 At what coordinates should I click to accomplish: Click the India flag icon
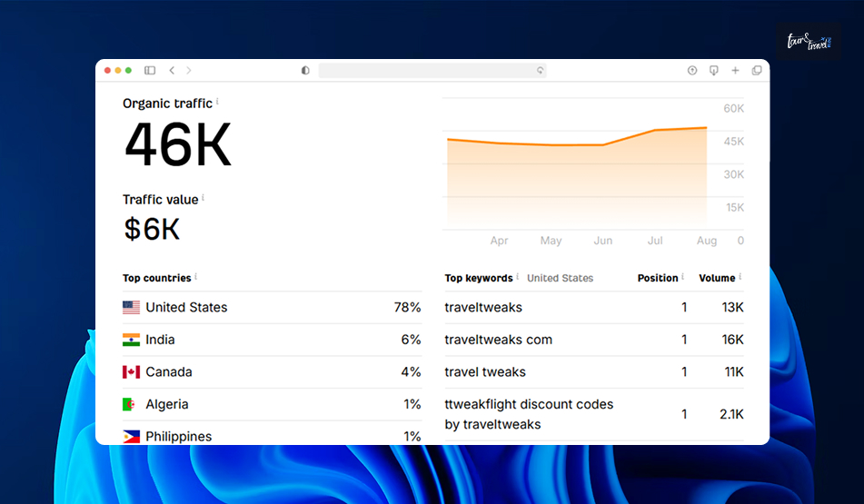click(131, 340)
